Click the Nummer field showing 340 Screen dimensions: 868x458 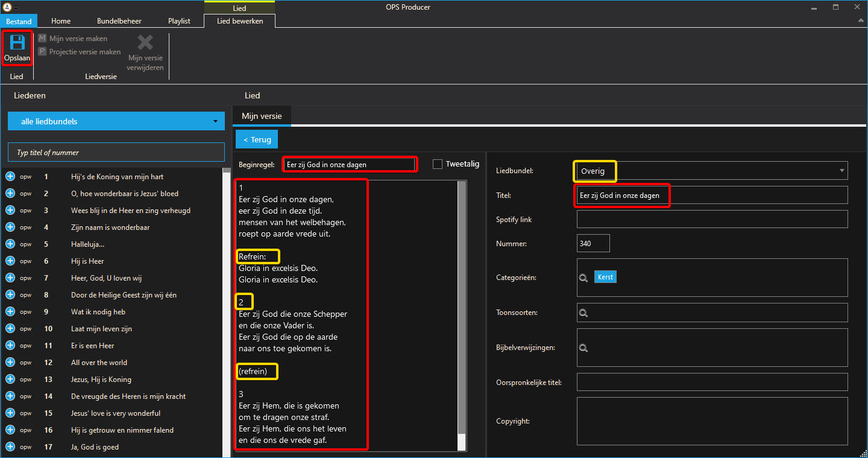(593, 243)
